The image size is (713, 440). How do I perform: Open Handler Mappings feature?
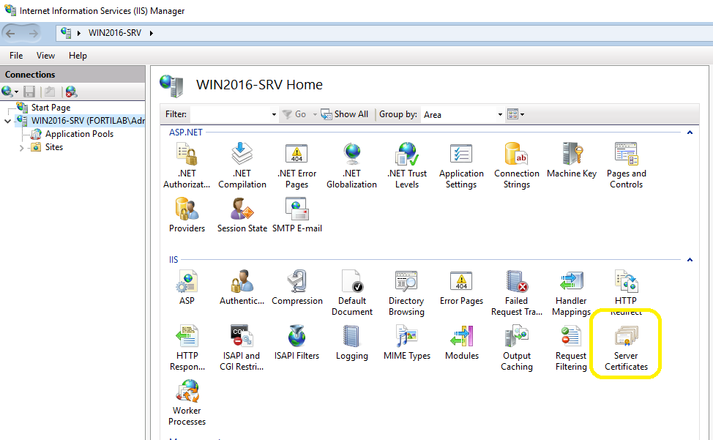point(571,293)
